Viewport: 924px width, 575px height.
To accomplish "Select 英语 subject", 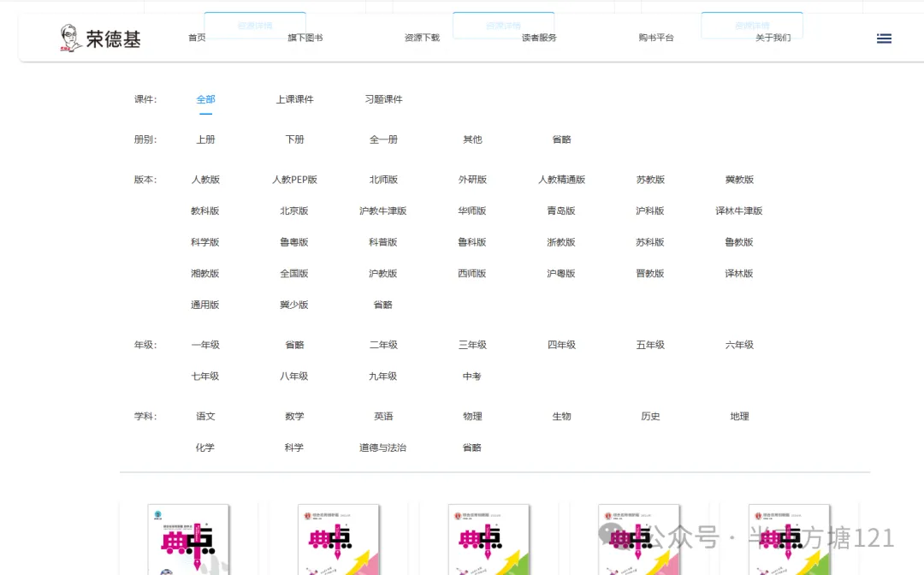I will tap(383, 417).
